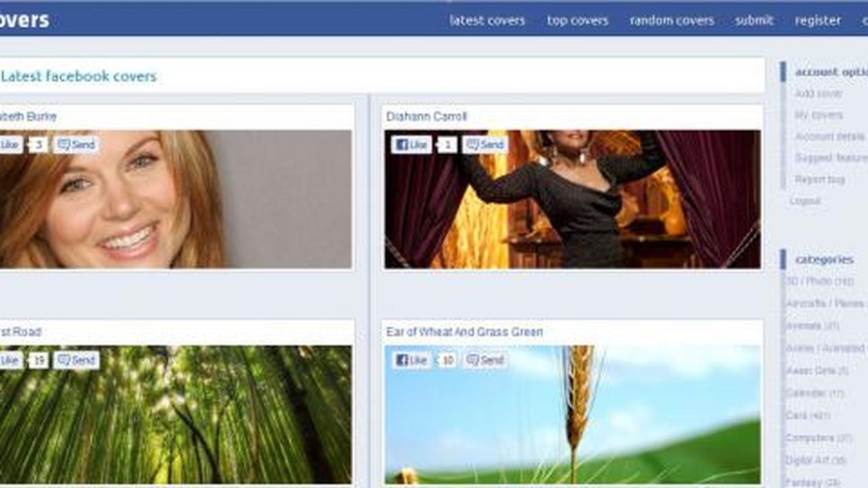The width and height of the screenshot is (868, 488).
Task: Open the register page from navigation
Action: [x=818, y=20]
